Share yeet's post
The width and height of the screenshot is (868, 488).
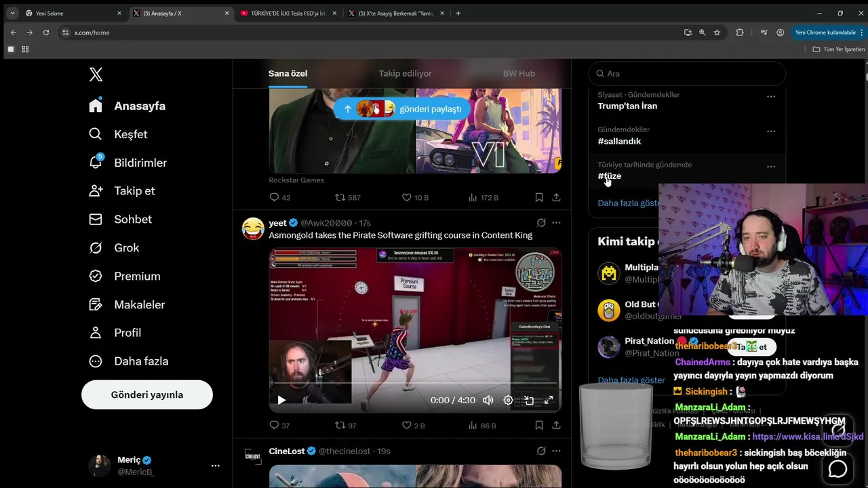click(556, 426)
